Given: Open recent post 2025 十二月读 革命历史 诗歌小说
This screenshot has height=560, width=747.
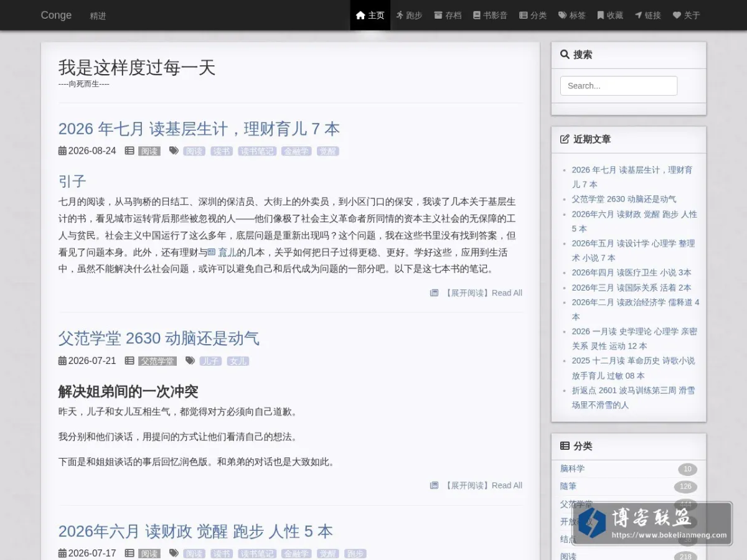Looking at the screenshot, I should pos(634,367).
